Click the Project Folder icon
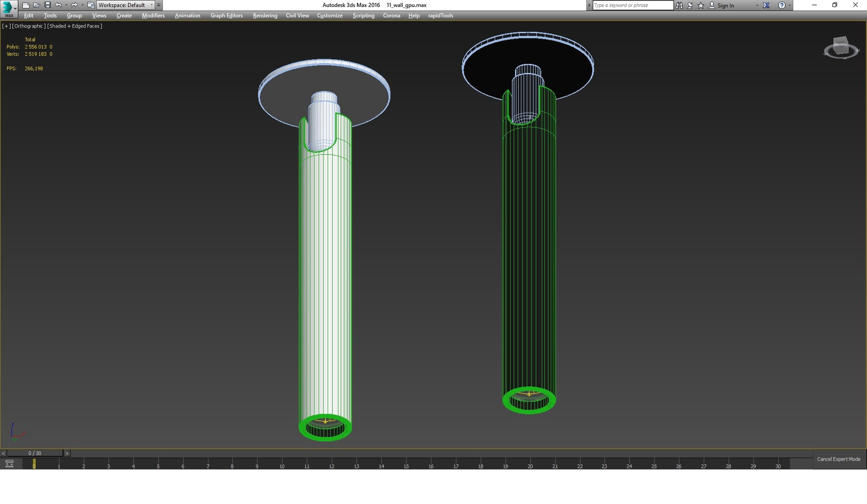 click(x=91, y=5)
